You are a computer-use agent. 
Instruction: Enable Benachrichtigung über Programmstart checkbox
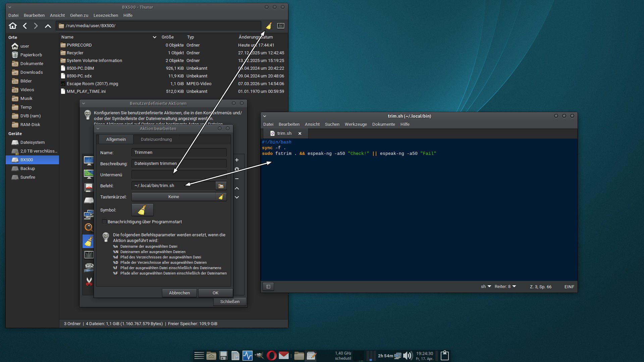(x=104, y=222)
